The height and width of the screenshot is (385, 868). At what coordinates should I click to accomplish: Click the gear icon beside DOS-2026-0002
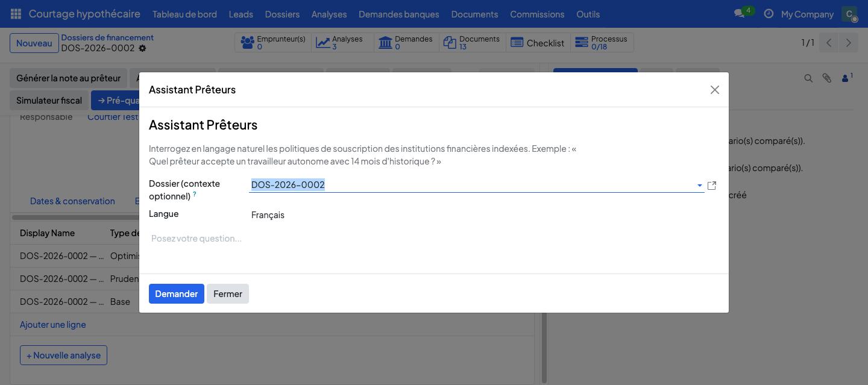tap(142, 48)
